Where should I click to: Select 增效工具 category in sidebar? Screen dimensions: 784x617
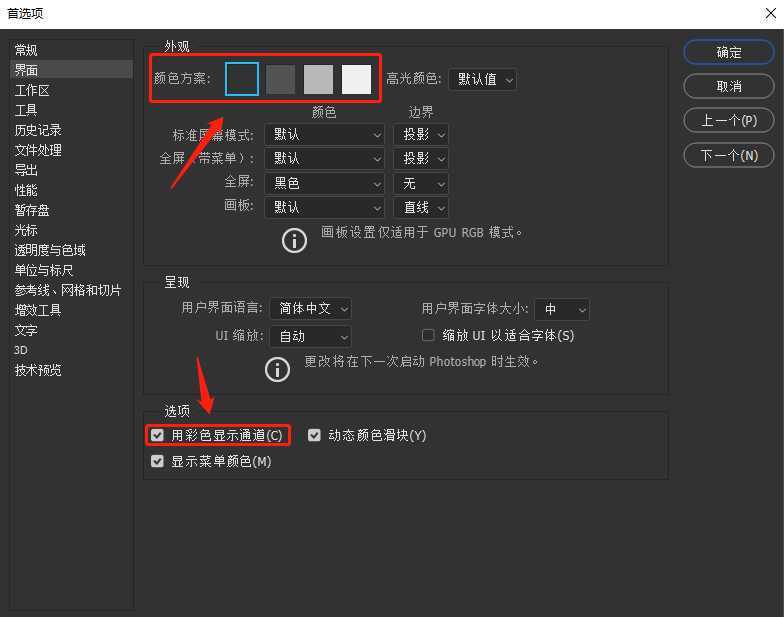pos(71,310)
